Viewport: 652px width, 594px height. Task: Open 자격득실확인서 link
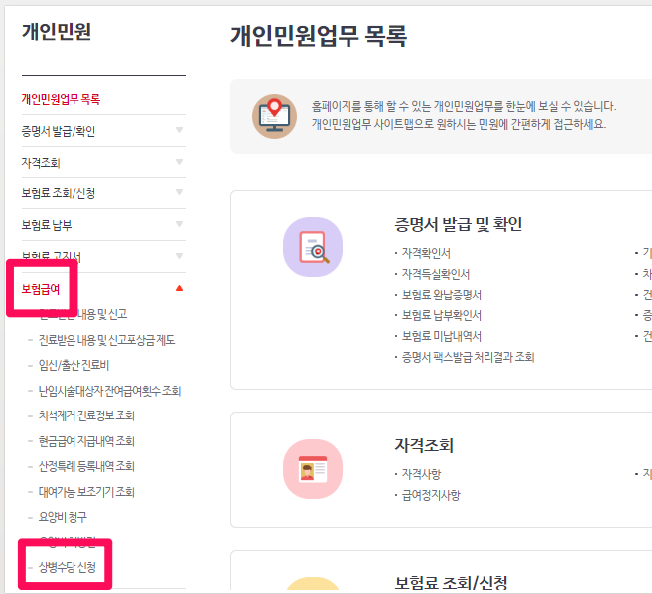click(435, 274)
